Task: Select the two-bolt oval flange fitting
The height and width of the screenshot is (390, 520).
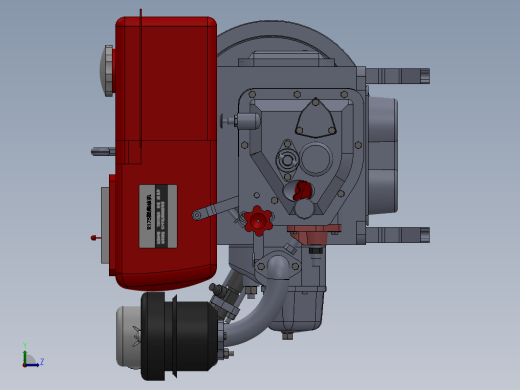Action: coord(287,160)
